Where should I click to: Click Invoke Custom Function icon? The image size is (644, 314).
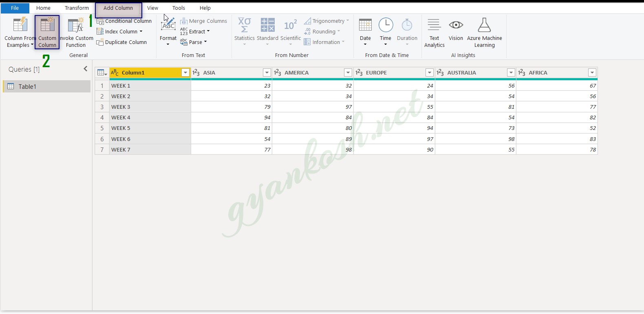[x=76, y=25]
